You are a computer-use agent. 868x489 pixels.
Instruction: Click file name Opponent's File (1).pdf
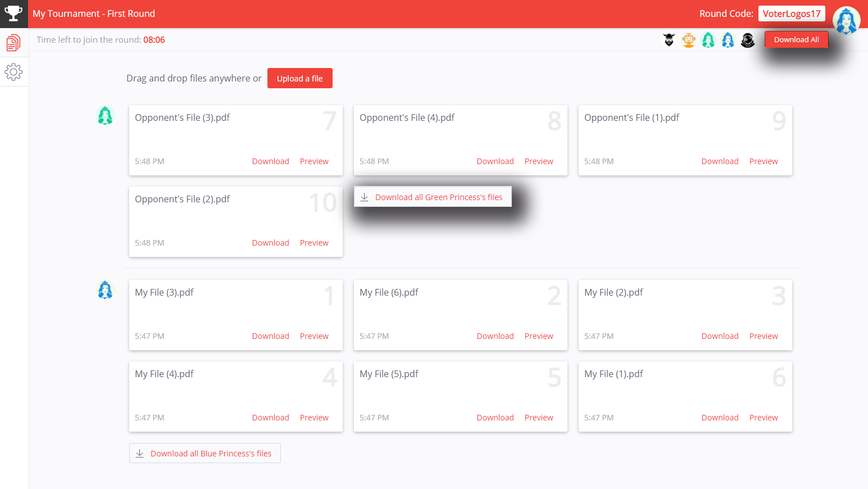(631, 117)
